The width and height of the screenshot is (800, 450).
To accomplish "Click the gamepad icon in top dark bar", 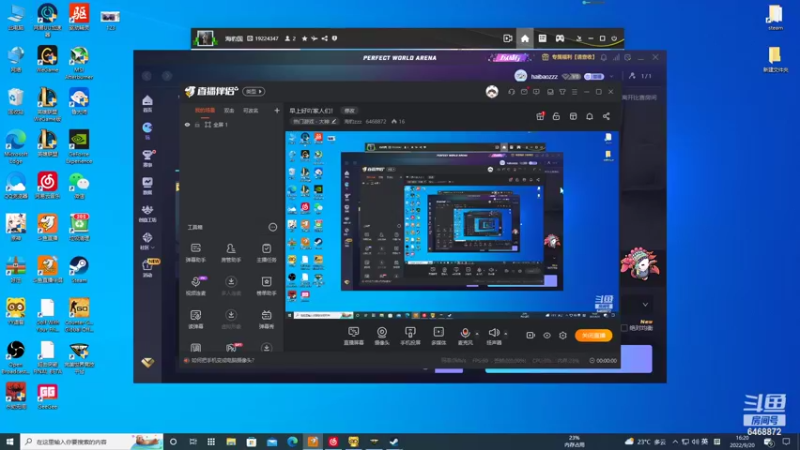I will click(x=560, y=38).
